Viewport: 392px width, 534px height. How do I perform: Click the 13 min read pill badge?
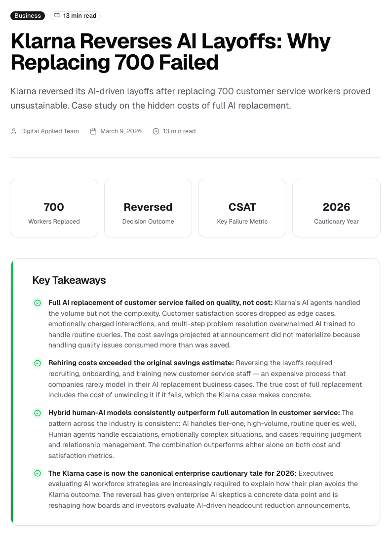tap(76, 16)
